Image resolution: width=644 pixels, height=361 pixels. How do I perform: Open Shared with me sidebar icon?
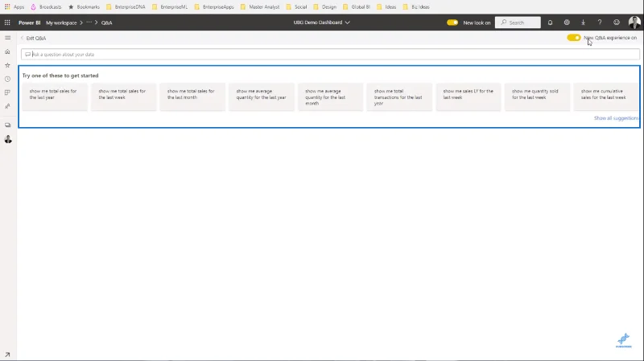pyautogui.click(x=7, y=106)
